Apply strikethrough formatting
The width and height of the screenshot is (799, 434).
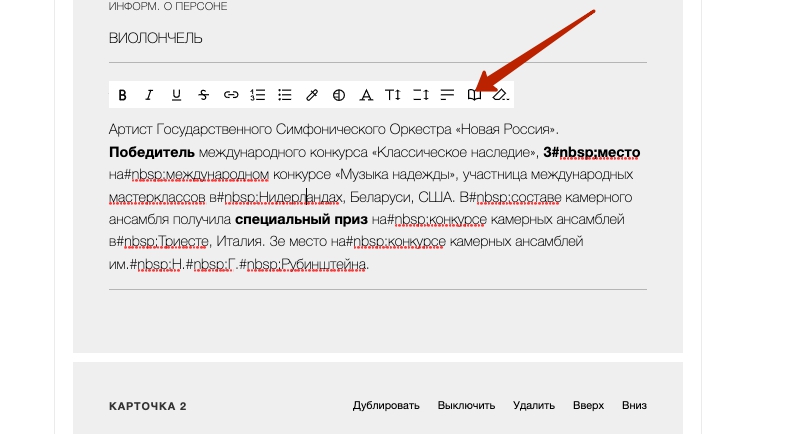click(x=204, y=95)
